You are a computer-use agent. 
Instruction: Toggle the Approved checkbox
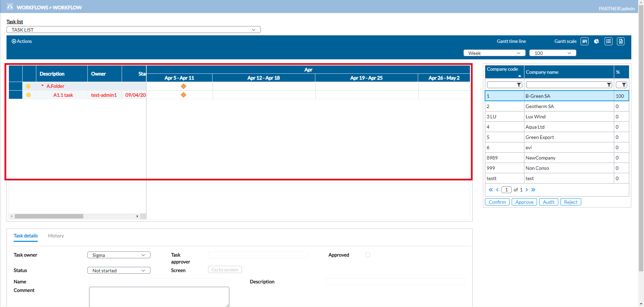pyautogui.click(x=368, y=255)
